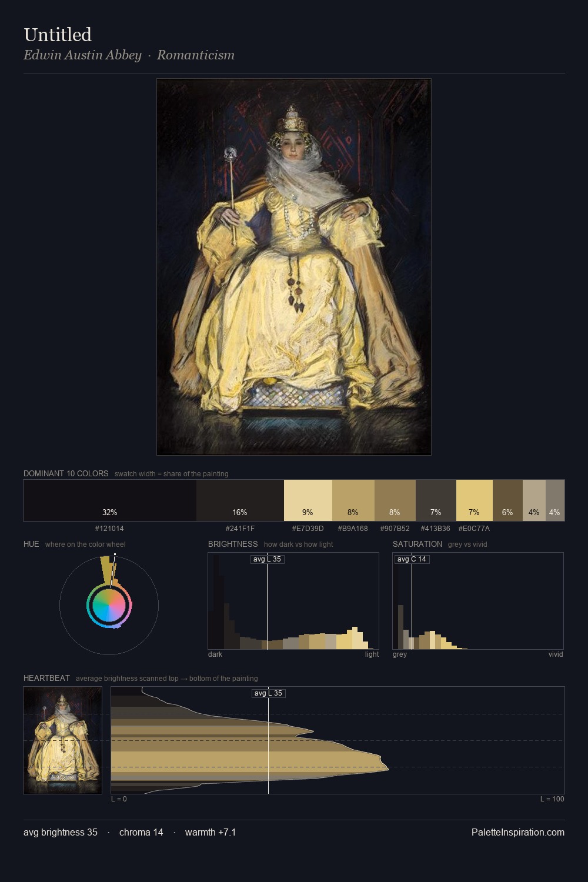
Task: Click the Romanticism style label
Action: point(196,55)
